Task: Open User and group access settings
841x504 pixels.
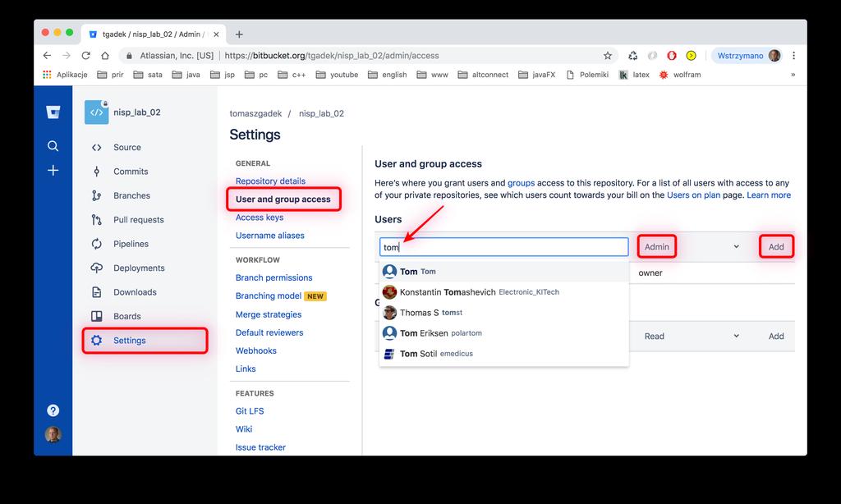Action: click(283, 199)
